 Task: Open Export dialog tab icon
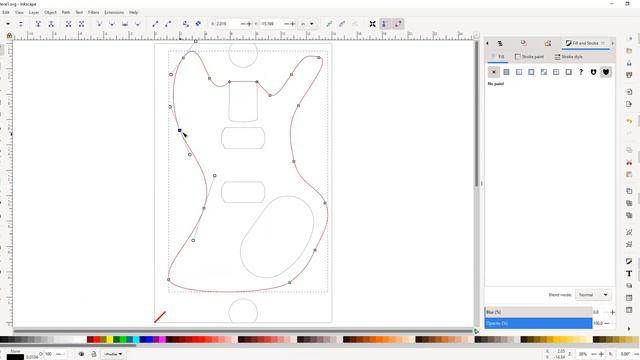(548, 43)
